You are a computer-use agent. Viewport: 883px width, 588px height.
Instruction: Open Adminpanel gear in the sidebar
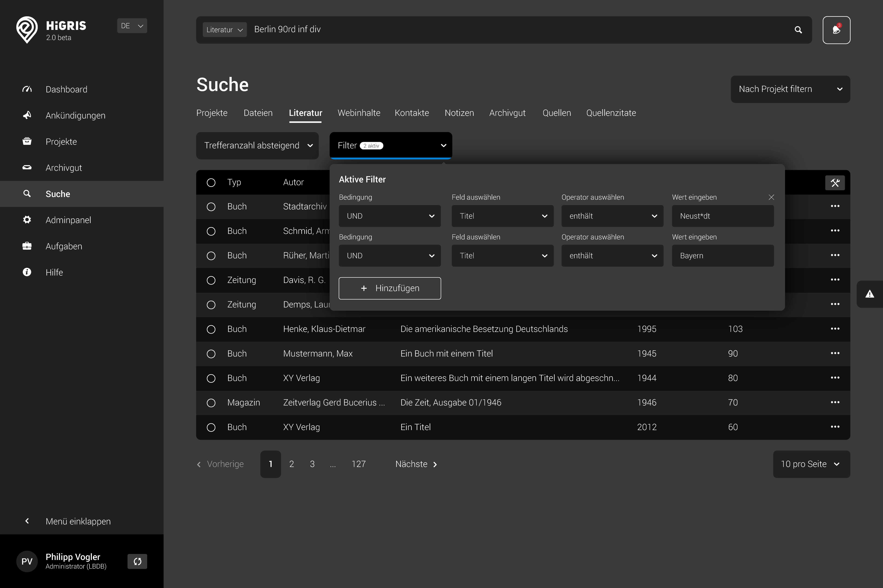click(27, 220)
